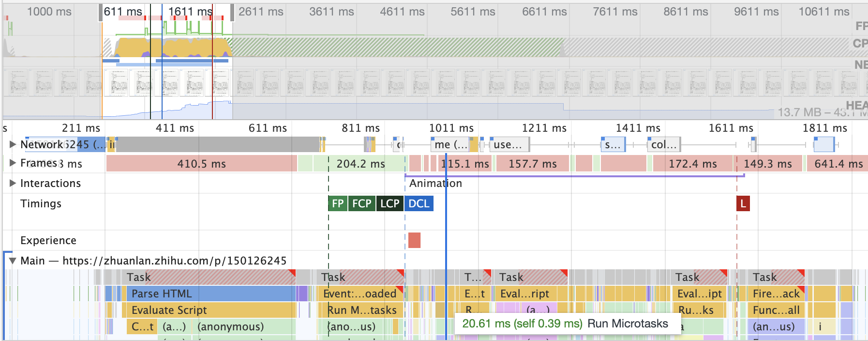Click the 'me (...' network request
This screenshot has width=868, height=341.
click(450, 144)
